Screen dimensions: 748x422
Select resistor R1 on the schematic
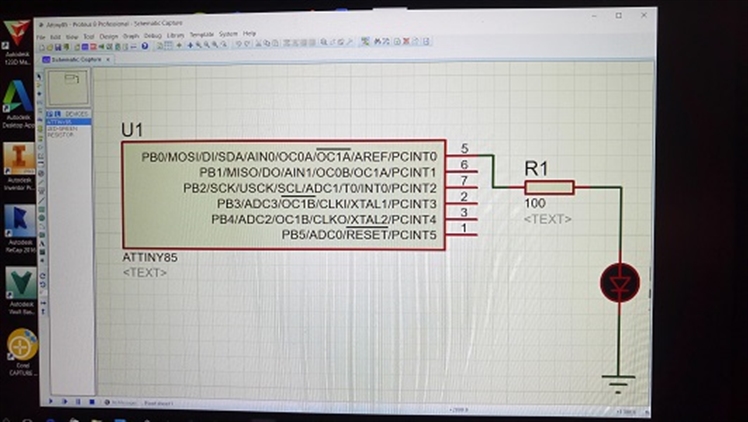pyautogui.click(x=549, y=187)
